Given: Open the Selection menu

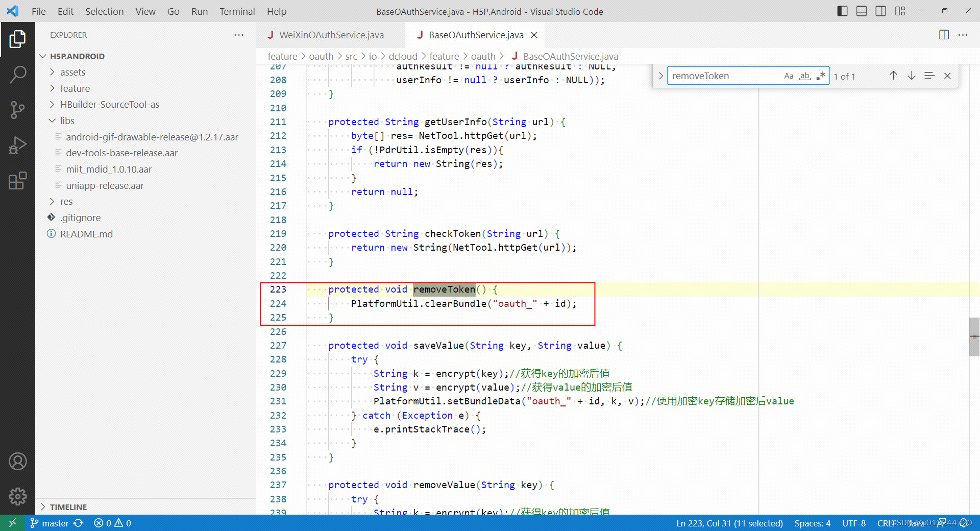Looking at the screenshot, I should (x=104, y=11).
